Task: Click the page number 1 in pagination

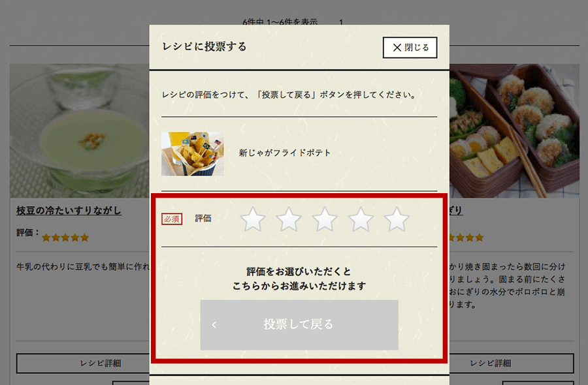Action: (341, 22)
